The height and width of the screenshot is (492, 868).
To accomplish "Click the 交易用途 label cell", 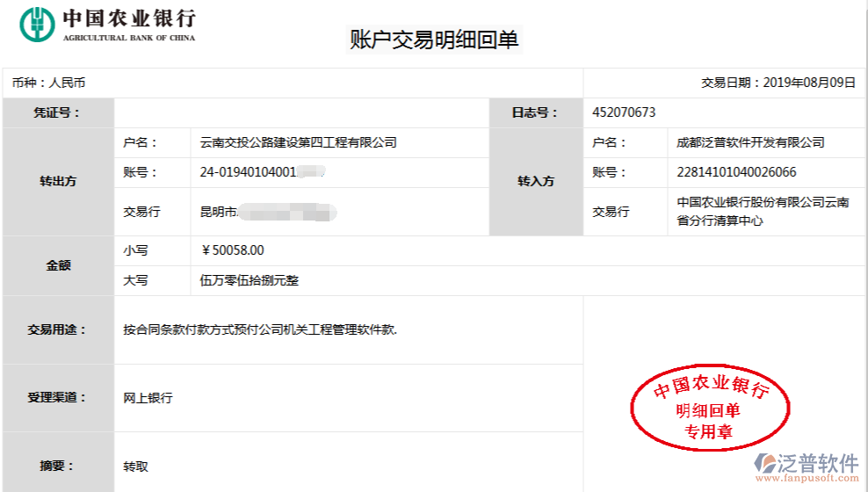I will click(x=58, y=329).
